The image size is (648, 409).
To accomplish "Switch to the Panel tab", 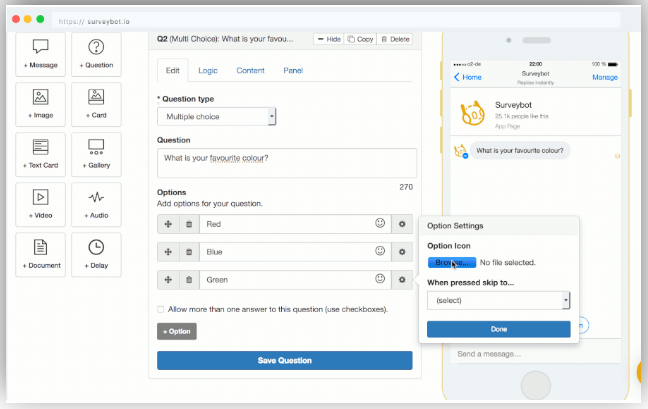I will [293, 71].
